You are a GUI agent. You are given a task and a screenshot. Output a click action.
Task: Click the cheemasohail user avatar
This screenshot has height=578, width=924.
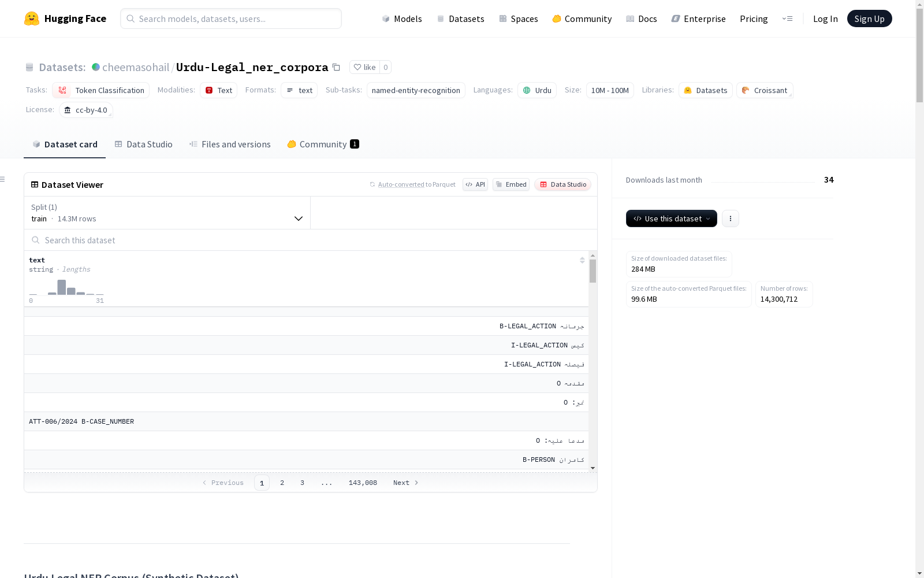96,67
